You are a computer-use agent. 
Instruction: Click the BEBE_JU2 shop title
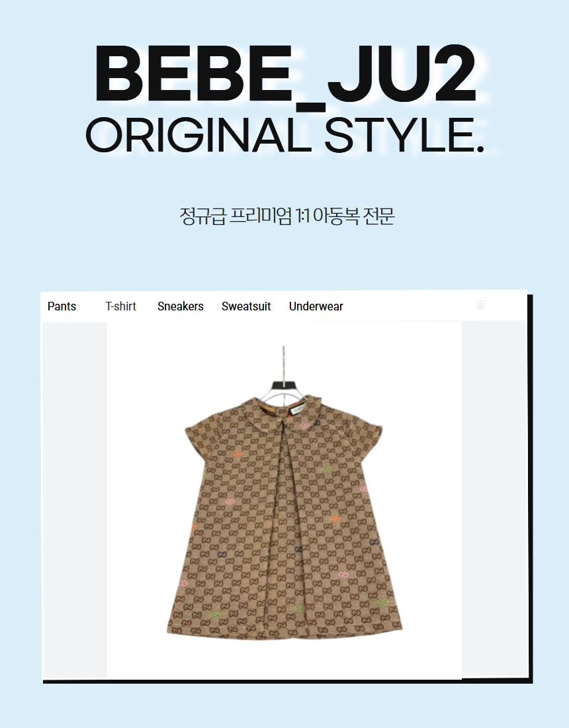tap(285, 74)
